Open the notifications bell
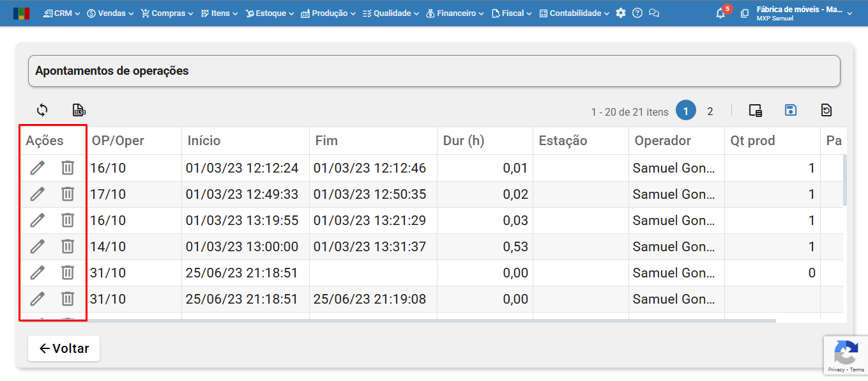The image size is (868, 381). click(720, 13)
